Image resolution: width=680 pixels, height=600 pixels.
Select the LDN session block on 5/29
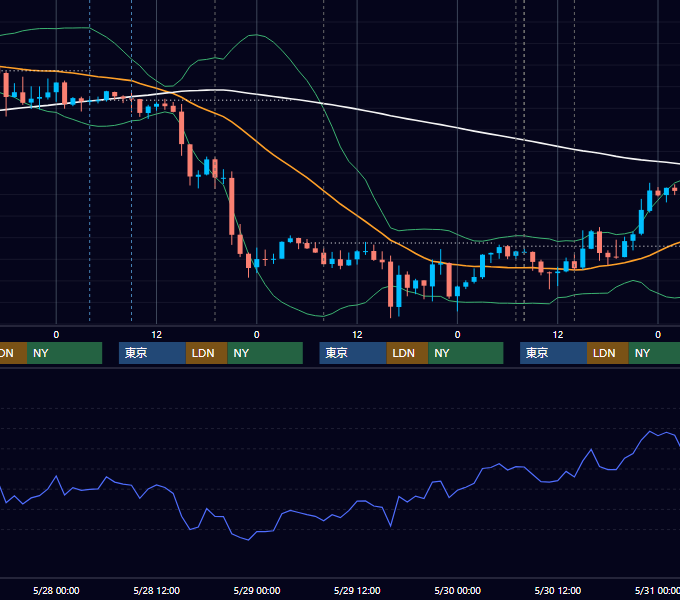407,353
